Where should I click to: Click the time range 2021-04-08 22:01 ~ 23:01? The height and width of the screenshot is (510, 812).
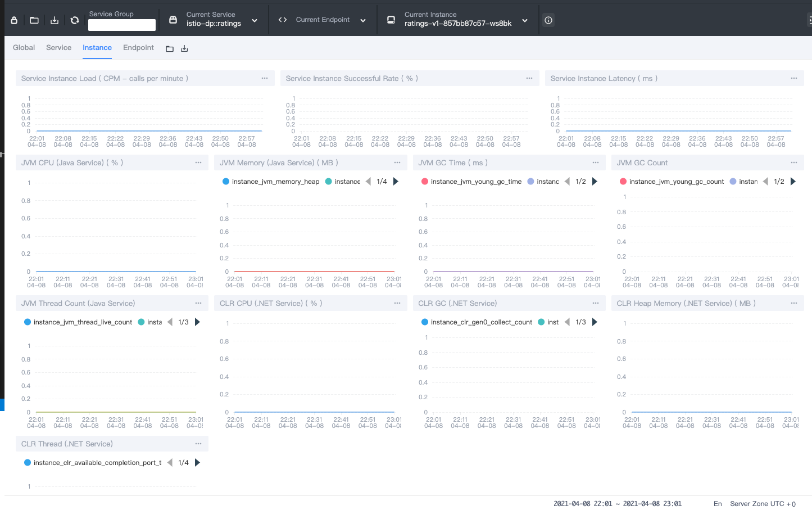(618, 504)
